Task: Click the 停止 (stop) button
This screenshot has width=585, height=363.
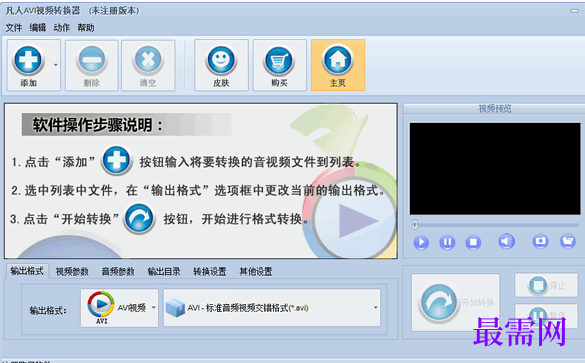Action: [546, 285]
